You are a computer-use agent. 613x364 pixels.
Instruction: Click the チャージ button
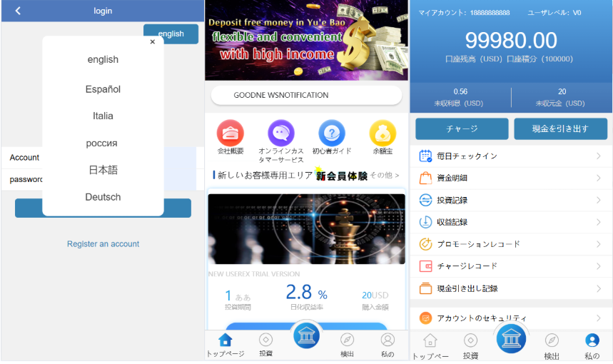point(462,128)
